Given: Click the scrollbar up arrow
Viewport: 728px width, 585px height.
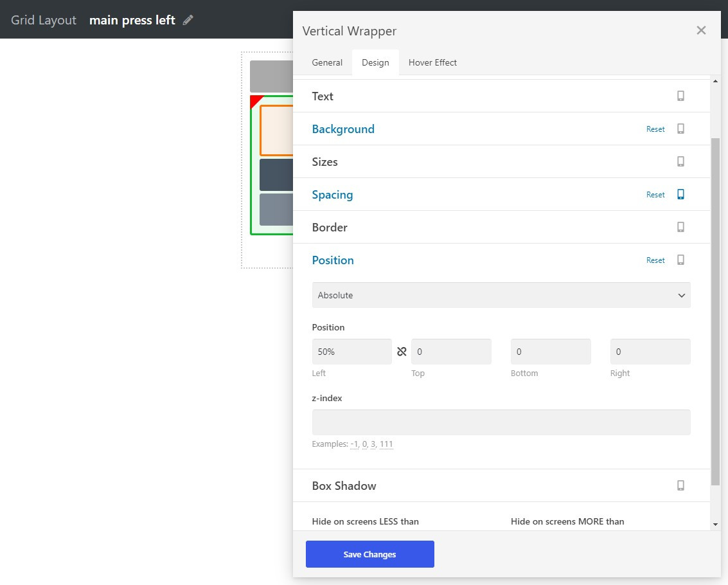Looking at the screenshot, I should [715, 81].
